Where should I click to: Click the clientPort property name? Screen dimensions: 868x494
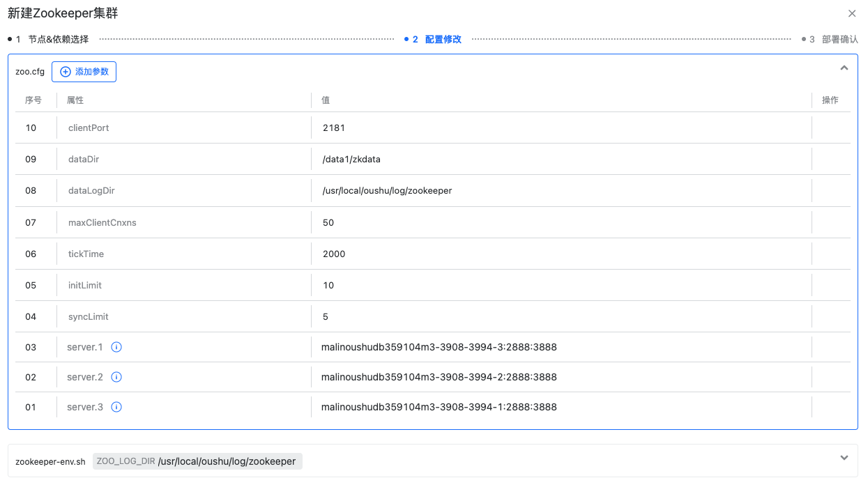point(89,128)
